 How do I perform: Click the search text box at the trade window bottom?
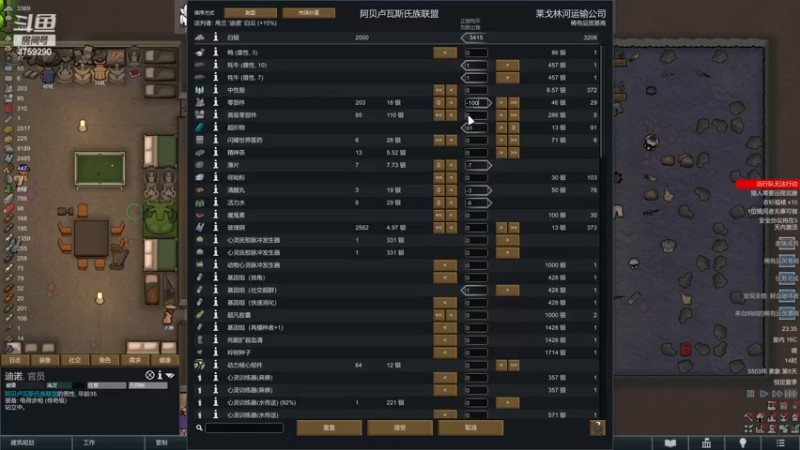(x=244, y=428)
